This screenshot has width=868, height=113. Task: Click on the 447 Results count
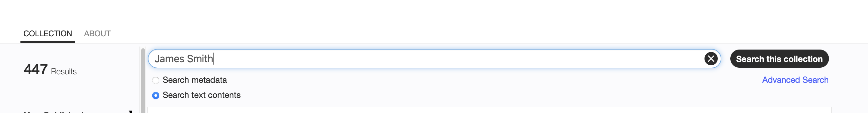pyautogui.click(x=50, y=70)
